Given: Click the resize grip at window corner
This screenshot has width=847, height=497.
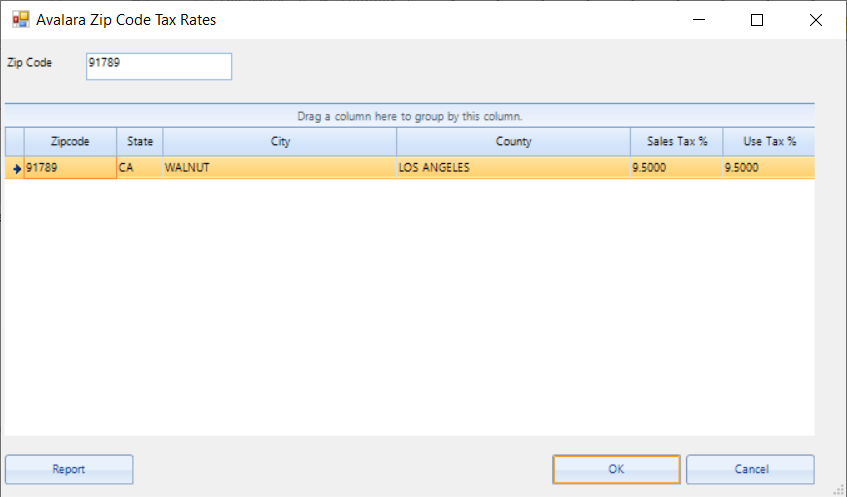Looking at the screenshot, I should click(x=838, y=489).
